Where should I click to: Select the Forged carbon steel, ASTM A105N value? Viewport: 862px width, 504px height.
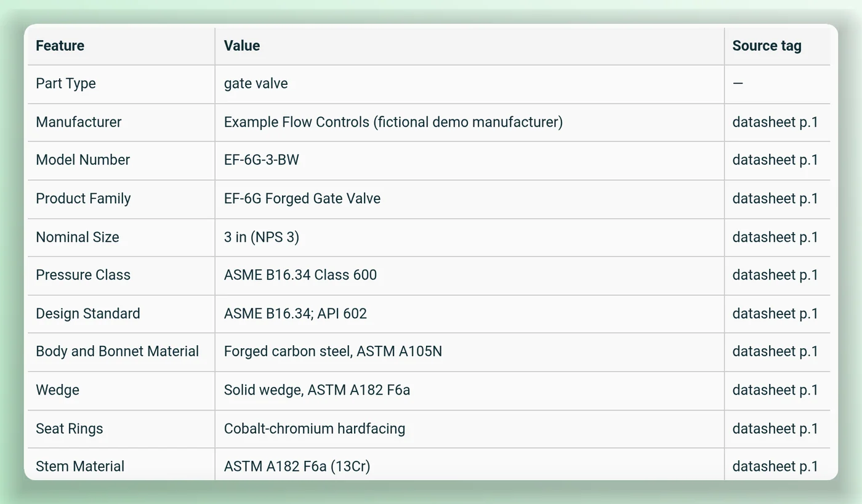coord(333,352)
